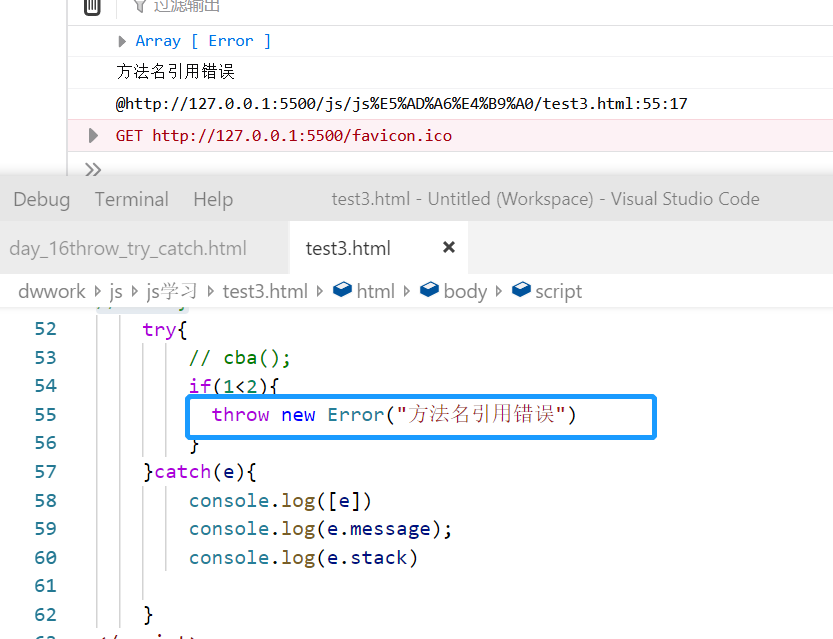
Task: Click the js学习 breadcrumb folder
Action: (x=172, y=292)
